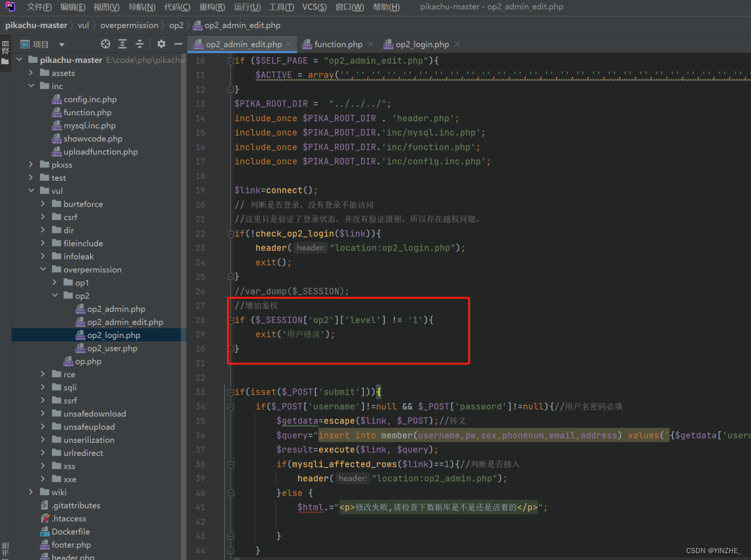Select op2_admin_edit.php in project tree
The width and height of the screenshot is (751, 560).
click(125, 322)
